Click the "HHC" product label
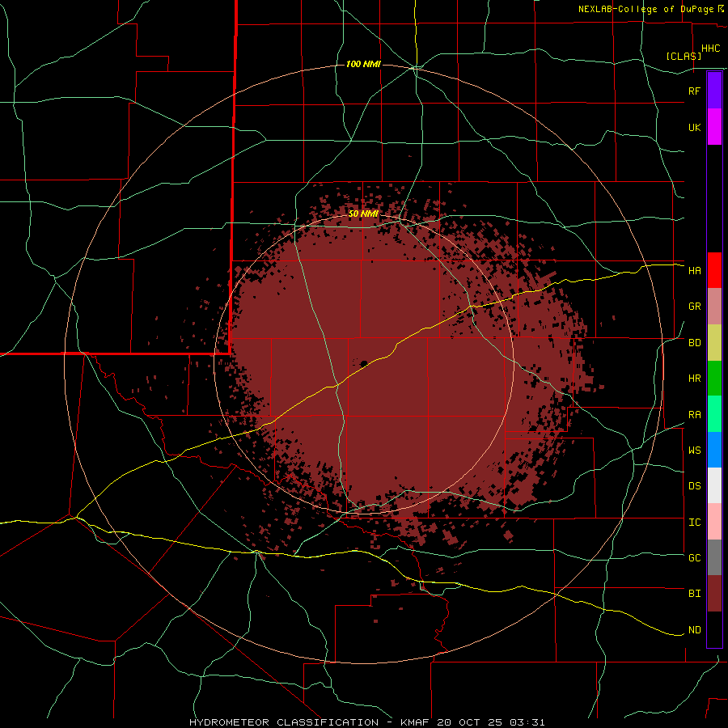The width and height of the screenshot is (728, 728). pyautogui.click(x=710, y=49)
